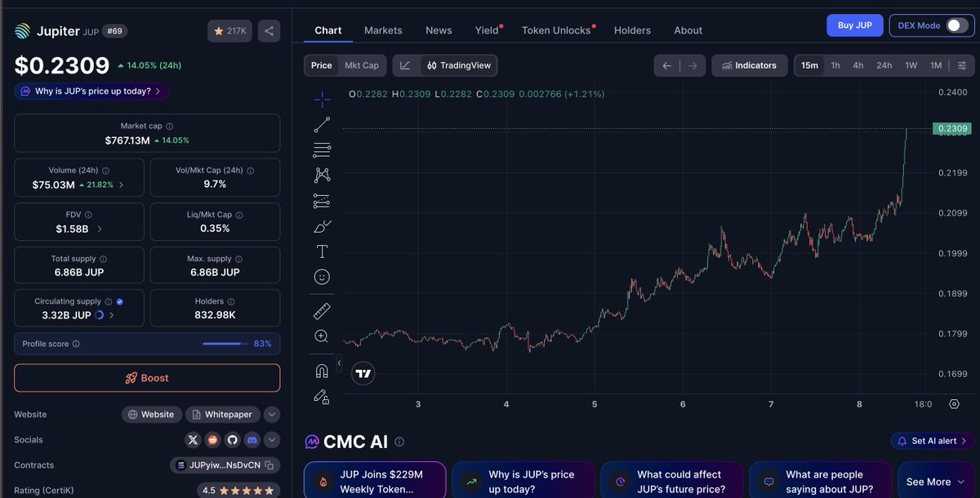Set chart interval to 4h

pos(858,65)
